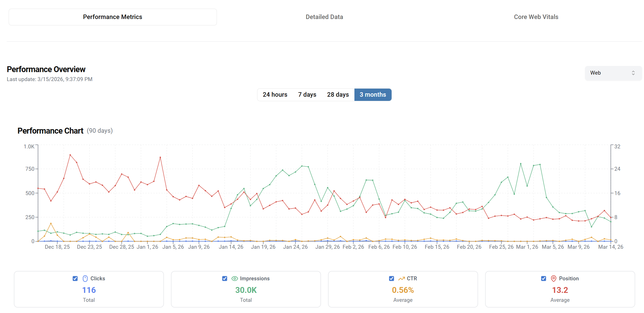Click the Clicks total value 116
This screenshot has height=313, width=644.
(89, 290)
